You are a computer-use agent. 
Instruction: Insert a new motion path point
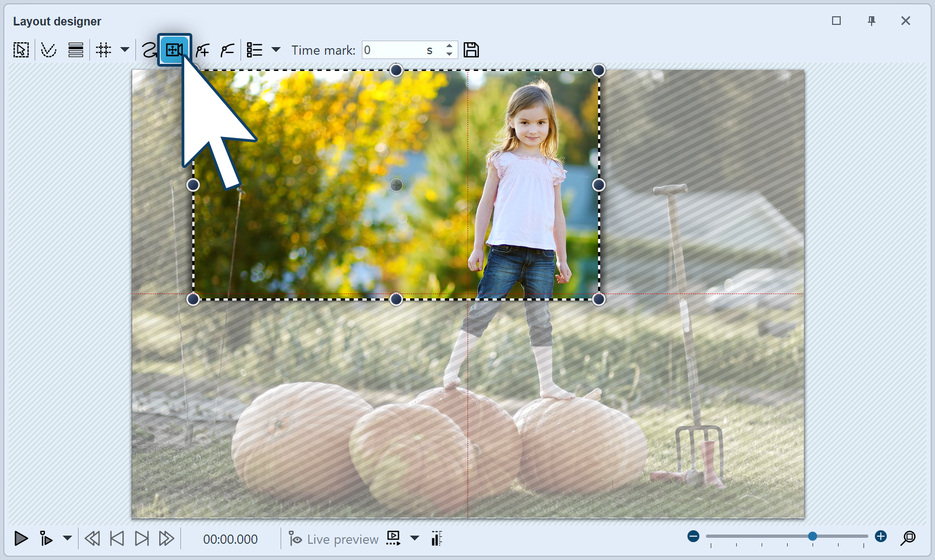pos(202,50)
